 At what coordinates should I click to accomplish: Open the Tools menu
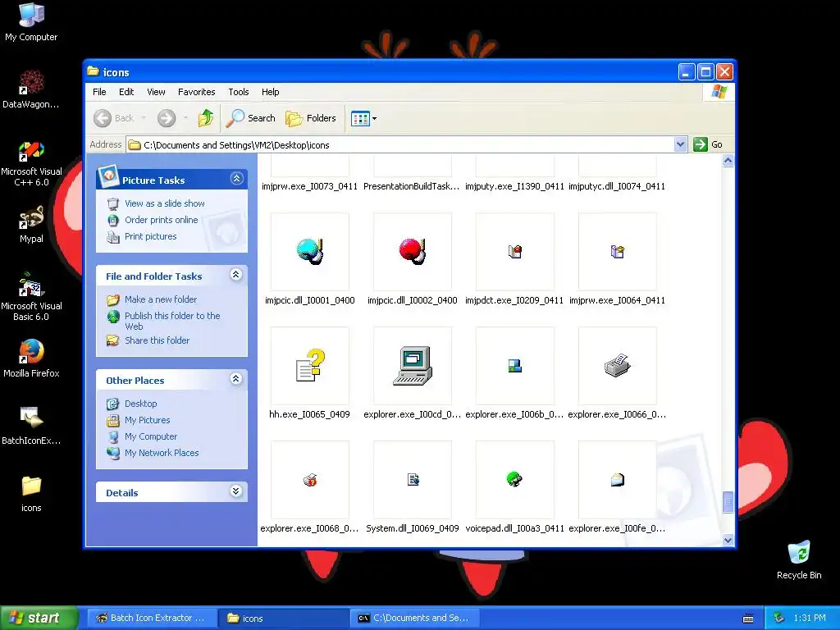(239, 92)
